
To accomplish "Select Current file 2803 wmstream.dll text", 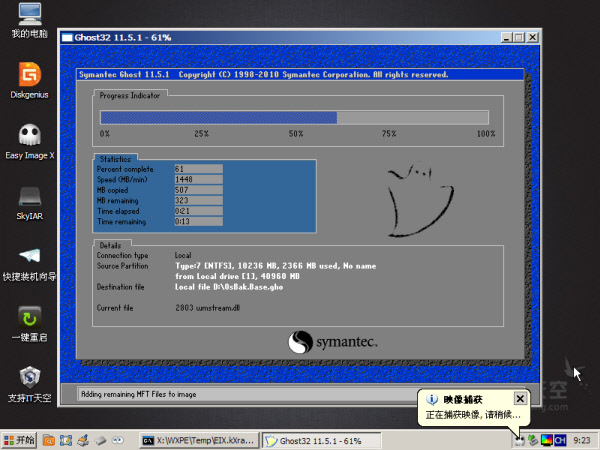I will [x=207, y=308].
